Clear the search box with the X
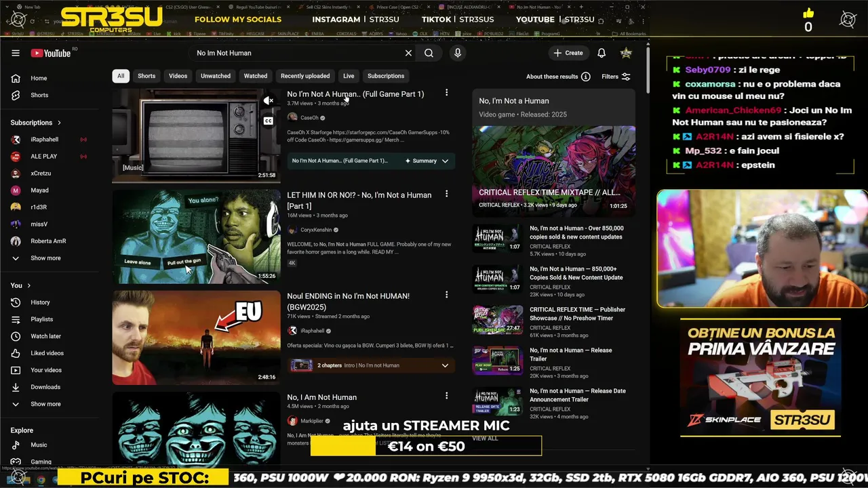Viewport: 868px width, 488px height. 408,53
